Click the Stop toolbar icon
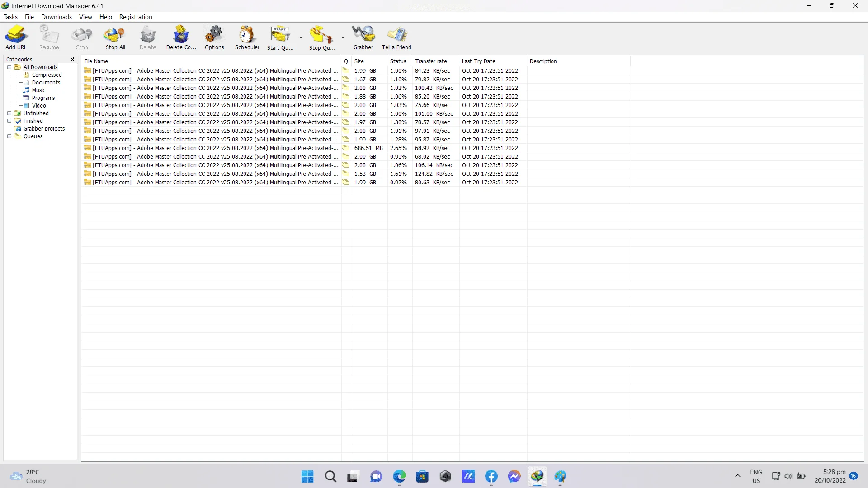 click(x=82, y=38)
